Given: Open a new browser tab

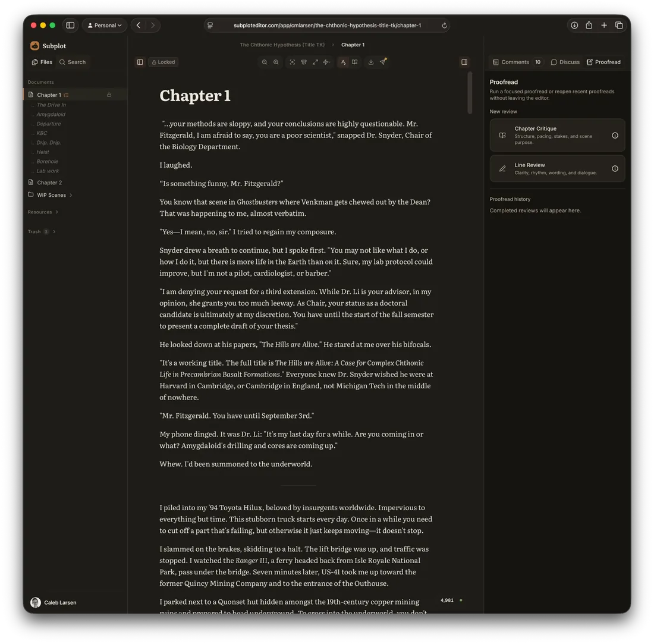Looking at the screenshot, I should pyautogui.click(x=604, y=26).
